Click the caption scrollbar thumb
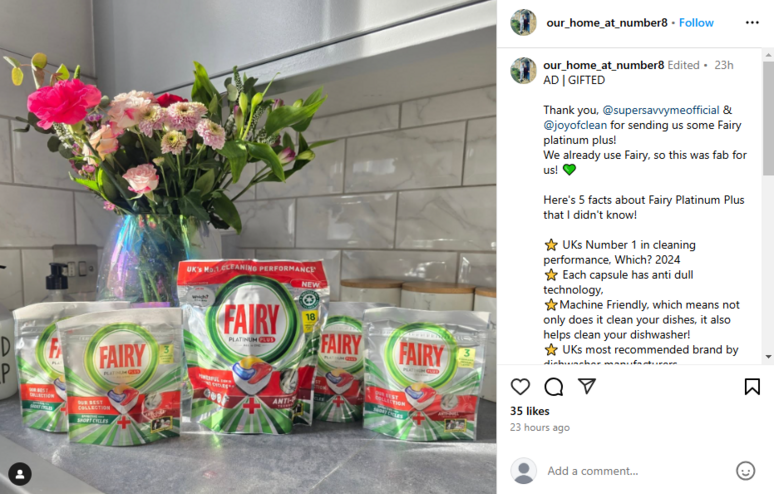The width and height of the screenshot is (774, 494). click(x=769, y=118)
